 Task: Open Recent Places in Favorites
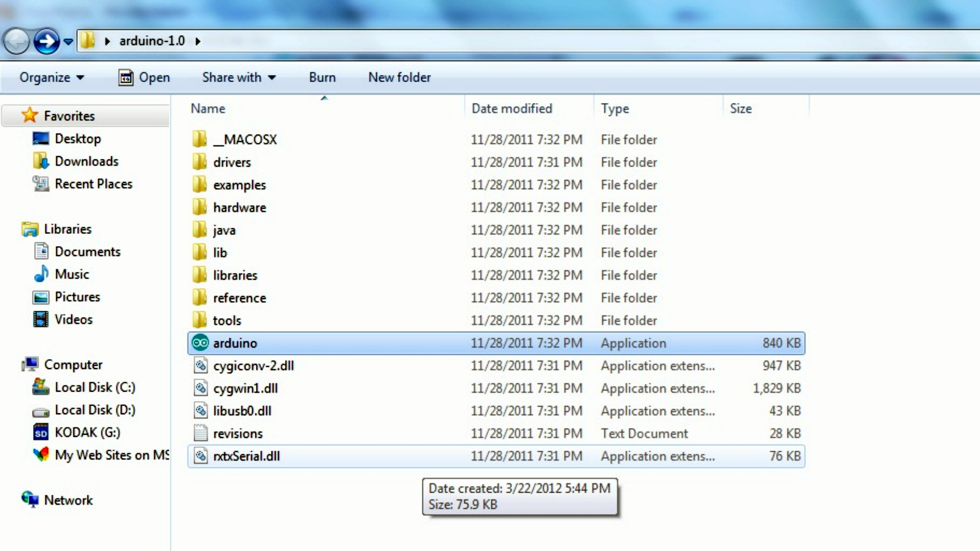82,183
